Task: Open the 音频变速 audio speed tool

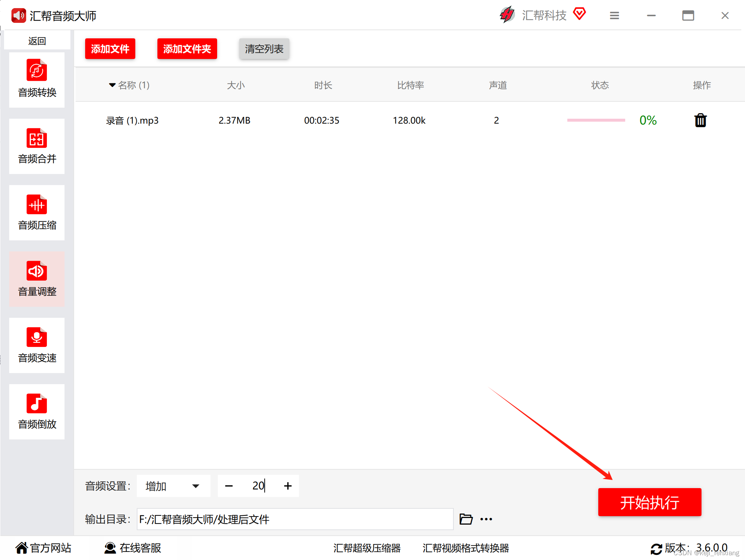Action: (x=37, y=345)
